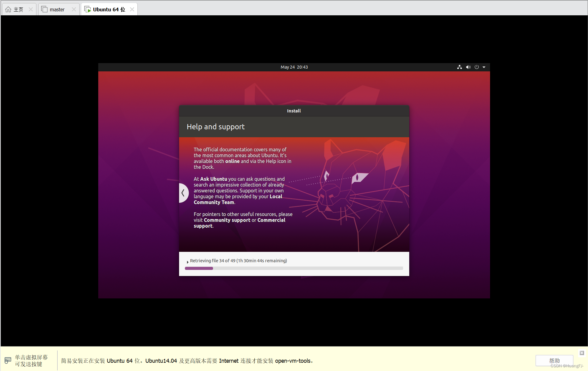Click the home icon on 主页 tab

click(8, 9)
